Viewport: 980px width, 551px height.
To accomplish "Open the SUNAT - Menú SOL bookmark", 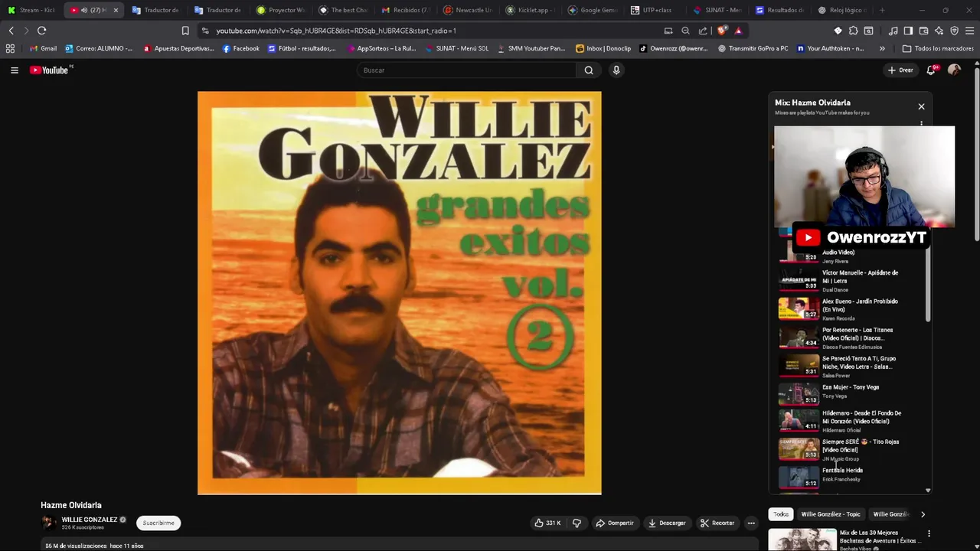I will pyautogui.click(x=456, y=48).
